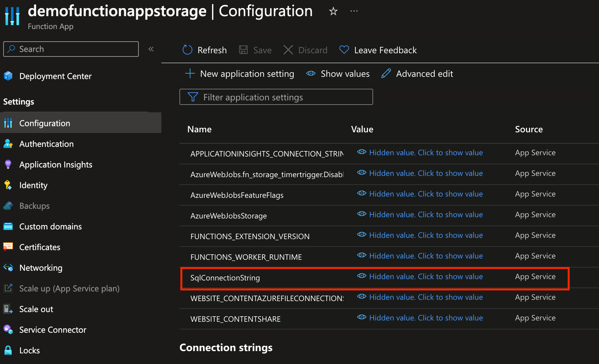Viewport: 599px width, 364px height.
Task: Open the FUNCTIONS_WORKER_RUNTIME setting name
Action: (246, 257)
